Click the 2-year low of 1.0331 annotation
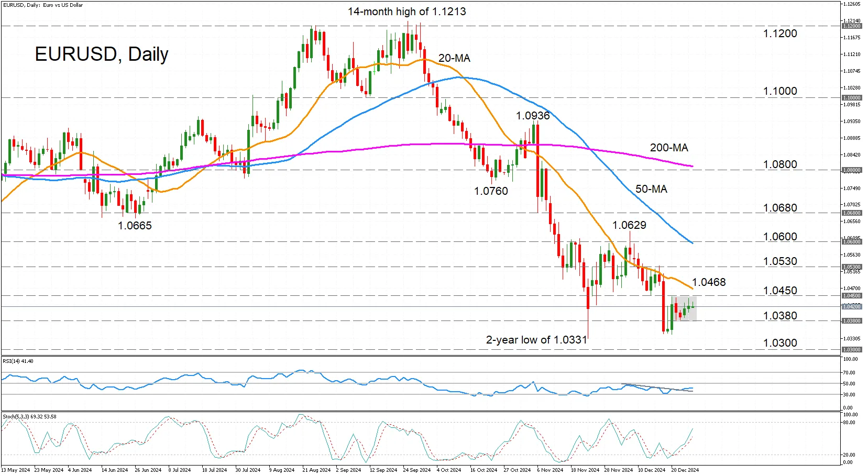 (536, 340)
